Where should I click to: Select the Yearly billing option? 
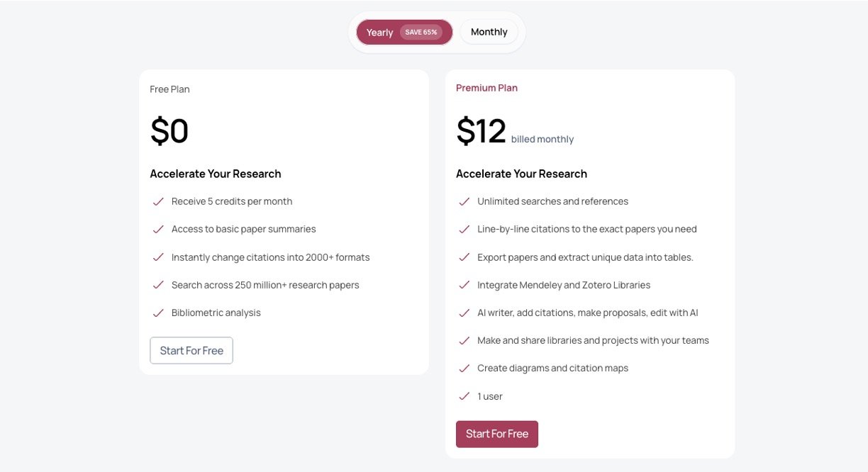(x=380, y=33)
